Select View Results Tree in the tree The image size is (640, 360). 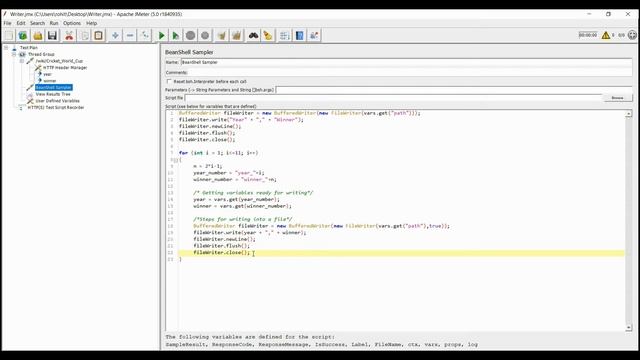(53, 94)
